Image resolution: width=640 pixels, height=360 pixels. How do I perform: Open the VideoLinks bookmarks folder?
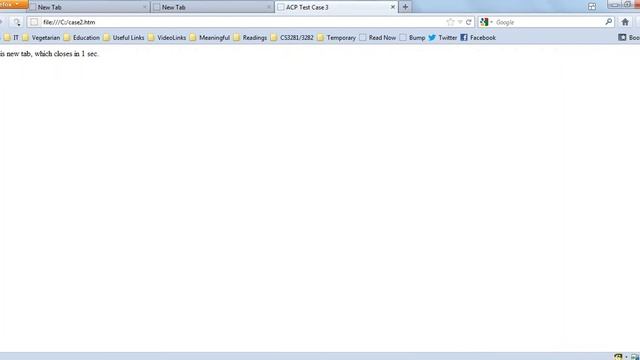(167, 38)
